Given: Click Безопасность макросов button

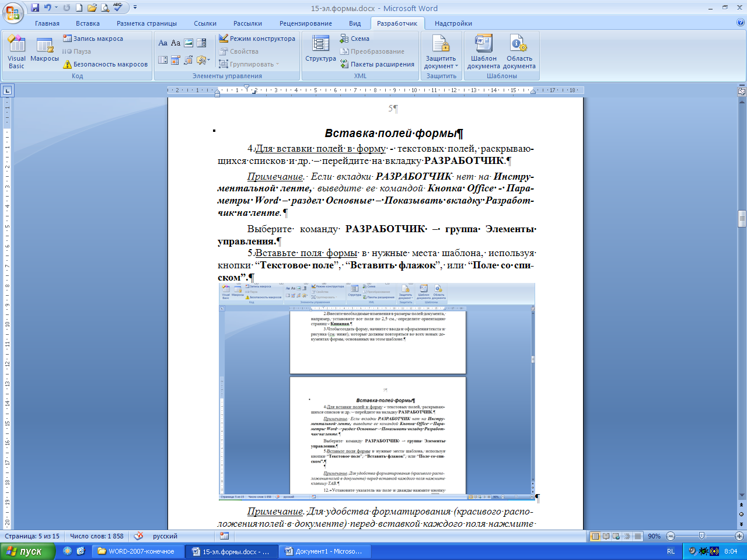Looking at the screenshot, I should click(105, 64).
